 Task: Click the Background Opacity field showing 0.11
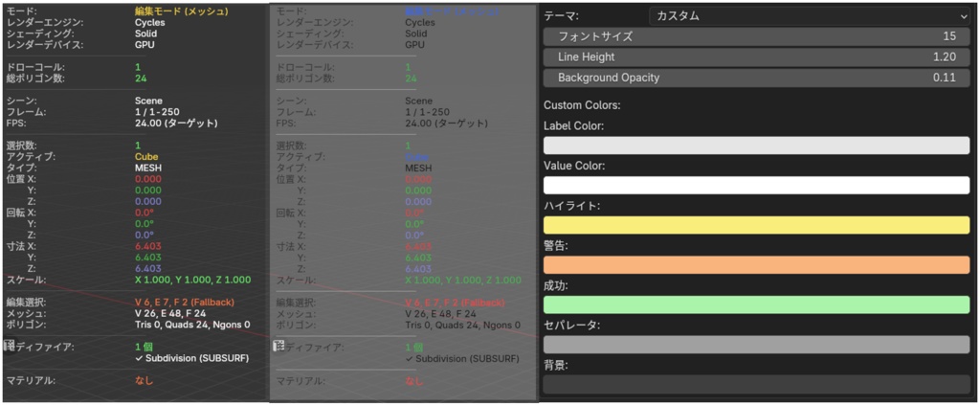click(x=756, y=78)
